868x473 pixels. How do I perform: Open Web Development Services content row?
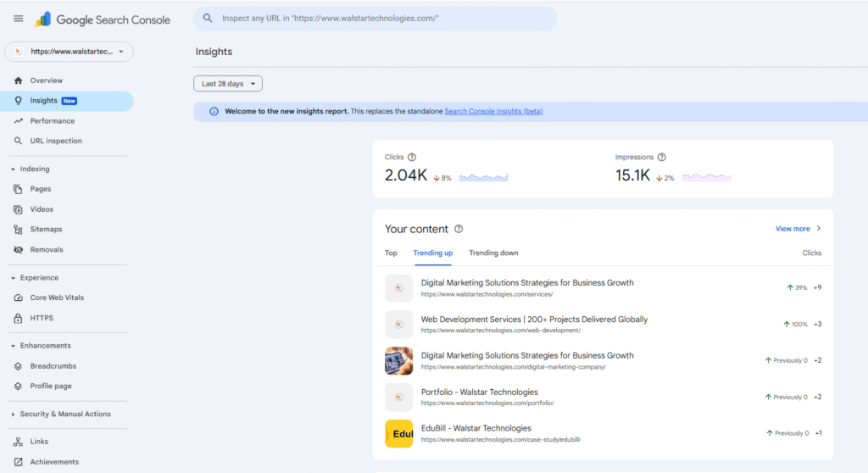point(604,325)
